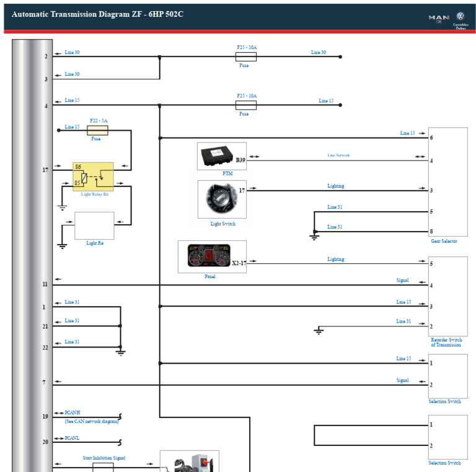Click the 'B39' connector label at PTM
Viewport: 476px width, 472px height.
point(240,160)
